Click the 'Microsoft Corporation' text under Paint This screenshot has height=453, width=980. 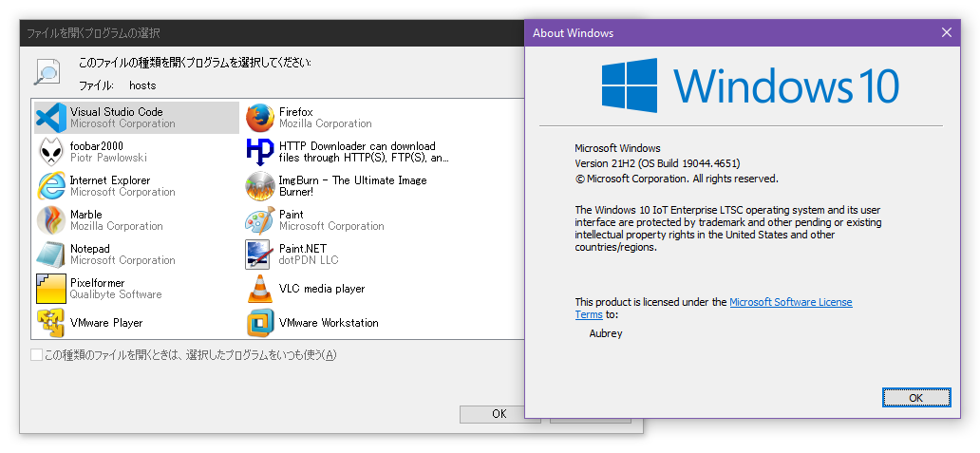pos(331,226)
